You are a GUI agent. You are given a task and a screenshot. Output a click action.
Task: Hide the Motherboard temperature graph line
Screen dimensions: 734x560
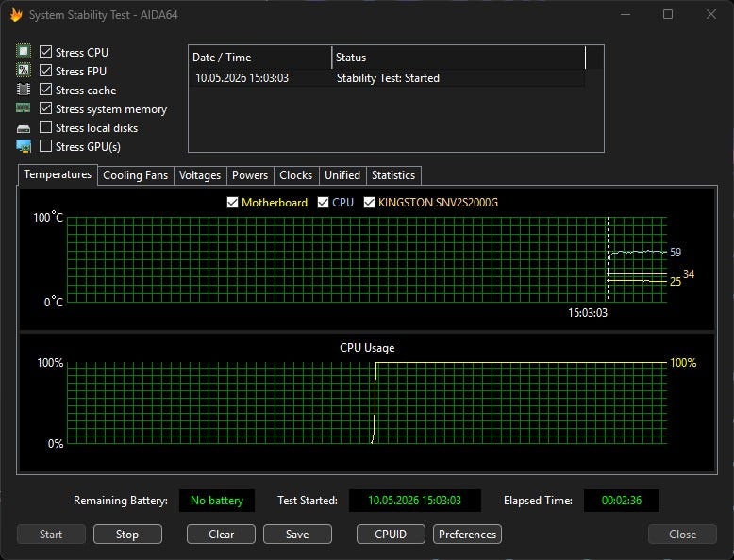click(232, 202)
